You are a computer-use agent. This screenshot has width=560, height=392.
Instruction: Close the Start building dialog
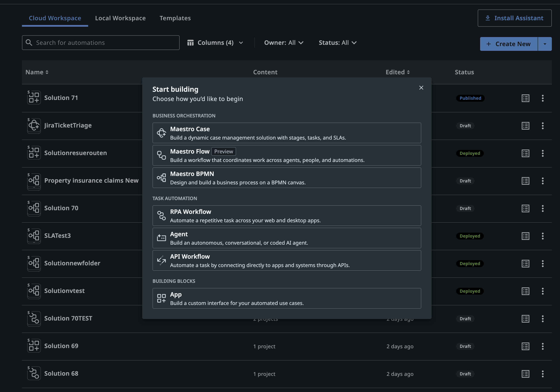point(421,88)
